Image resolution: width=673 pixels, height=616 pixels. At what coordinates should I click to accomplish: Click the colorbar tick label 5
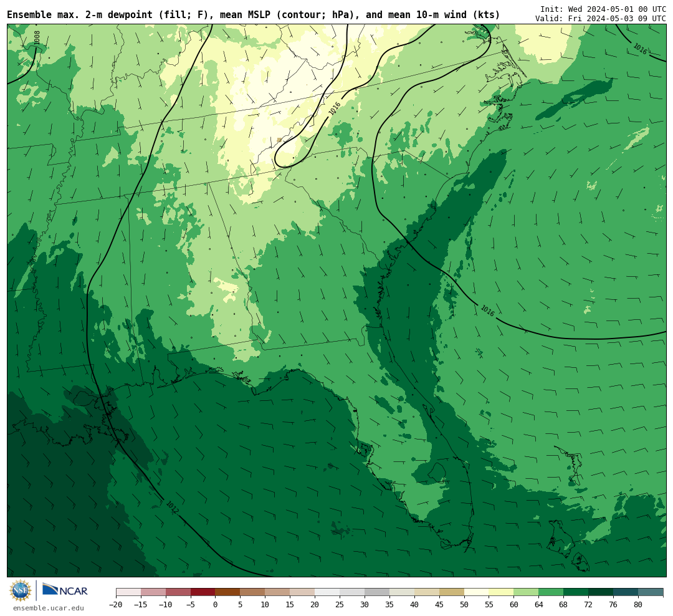coord(241,604)
